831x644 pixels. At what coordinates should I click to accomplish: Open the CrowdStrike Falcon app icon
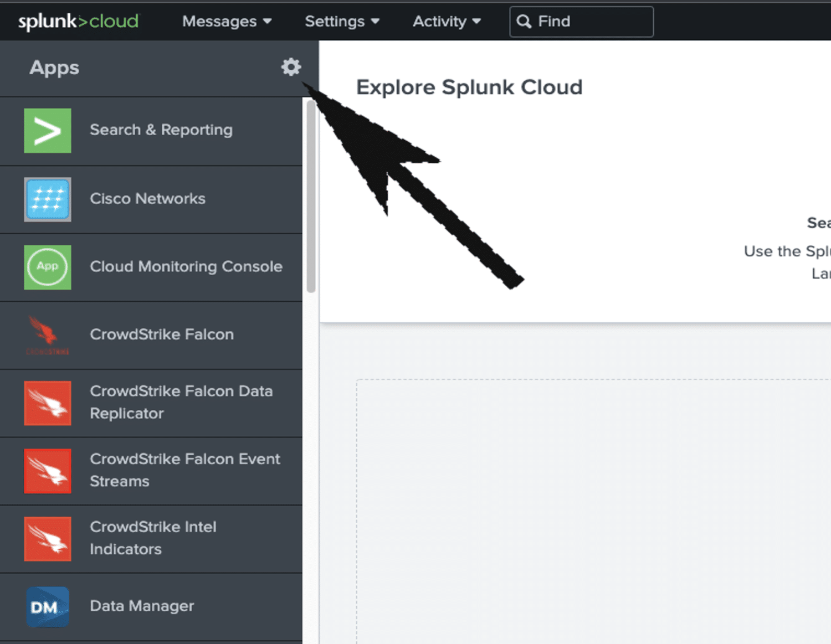pos(47,335)
